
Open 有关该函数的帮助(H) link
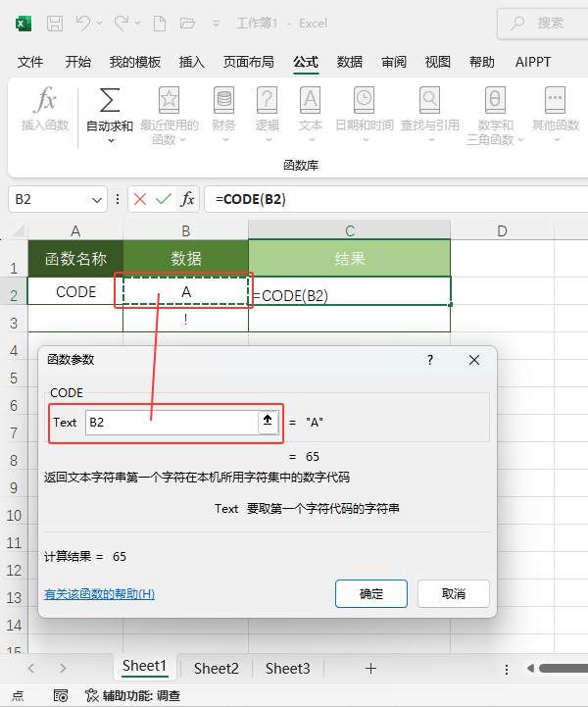coord(100,594)
